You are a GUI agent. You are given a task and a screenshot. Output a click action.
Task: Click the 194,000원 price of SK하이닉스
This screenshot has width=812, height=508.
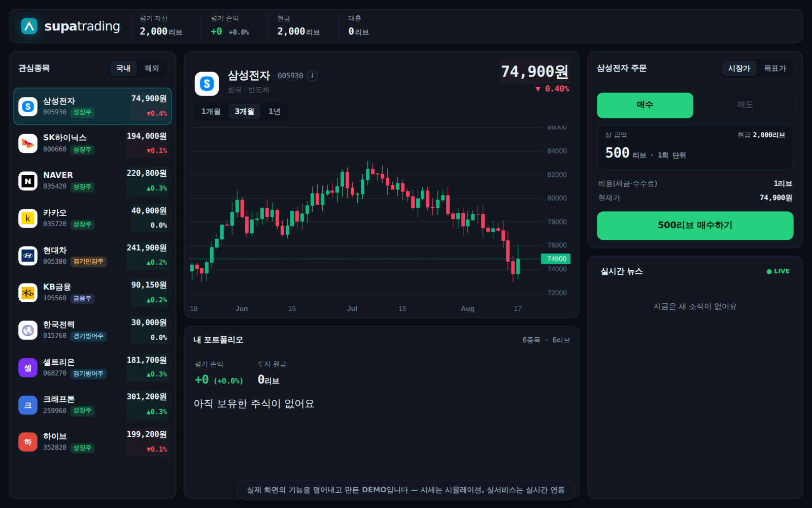tap(147, 136)
